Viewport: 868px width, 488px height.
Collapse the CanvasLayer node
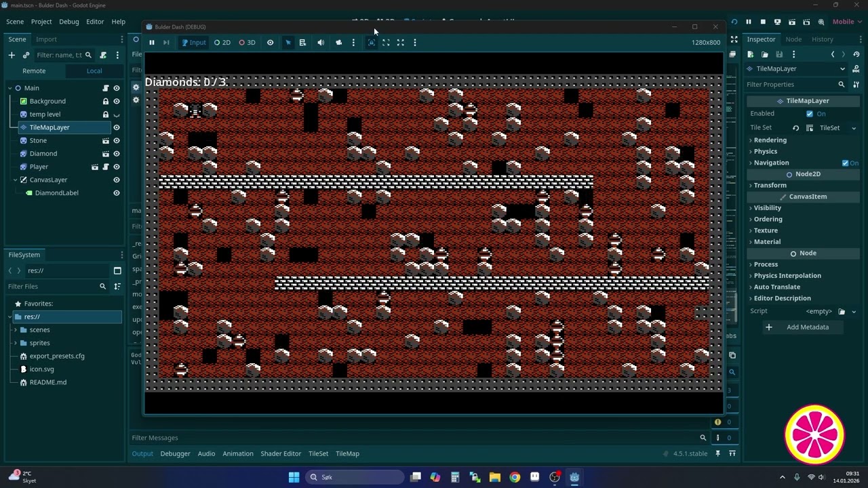pos(16,180)
